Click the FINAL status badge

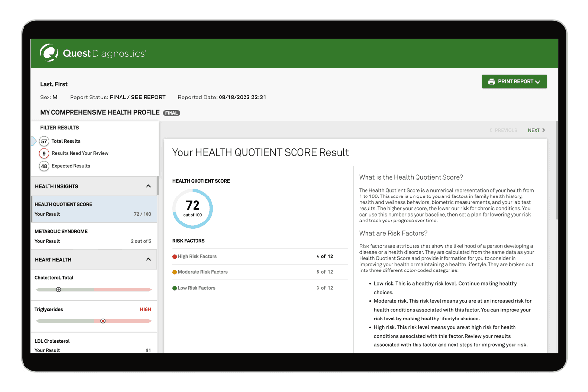coord(171,112)
